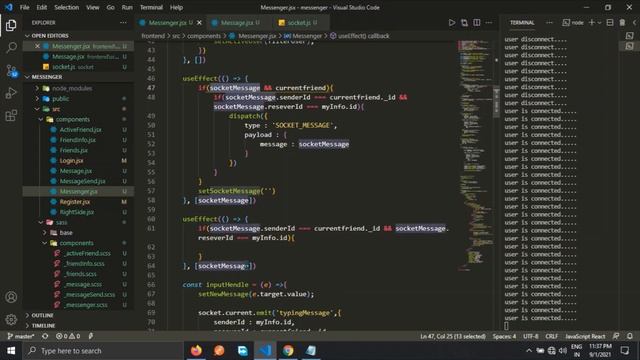Change language mode JavaScript React

[585, 336]
